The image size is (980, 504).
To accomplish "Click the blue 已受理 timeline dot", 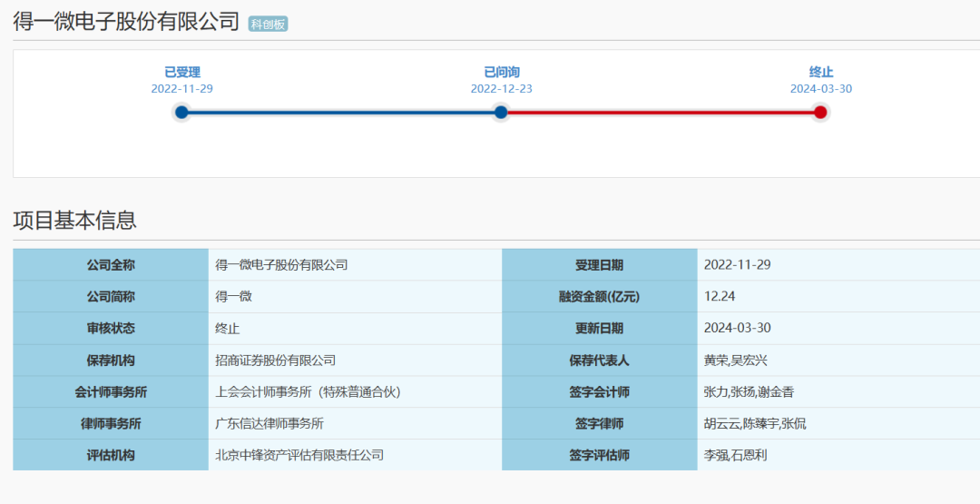I will click(x=181, y=113).
